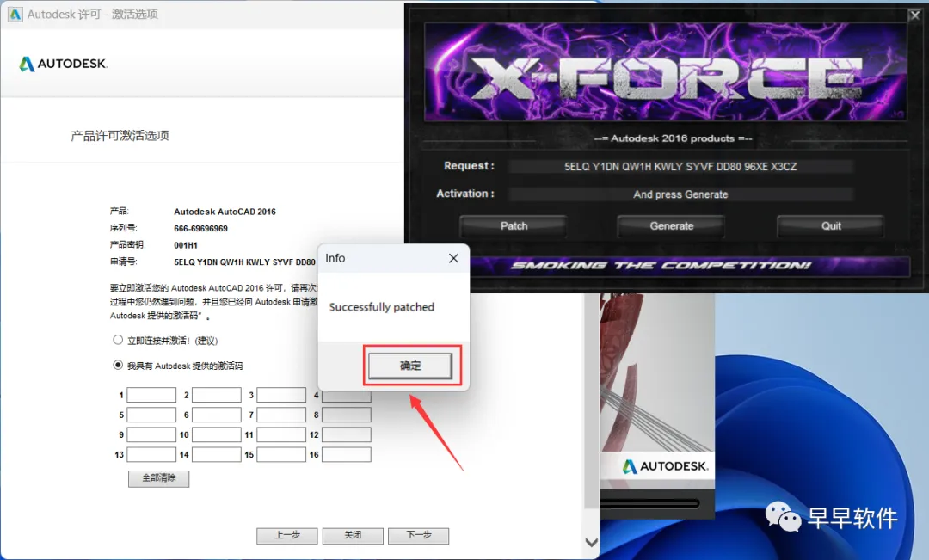Click the Quit button in X-Force
This screenshot has width=929, height=560.
coord(831,225)
